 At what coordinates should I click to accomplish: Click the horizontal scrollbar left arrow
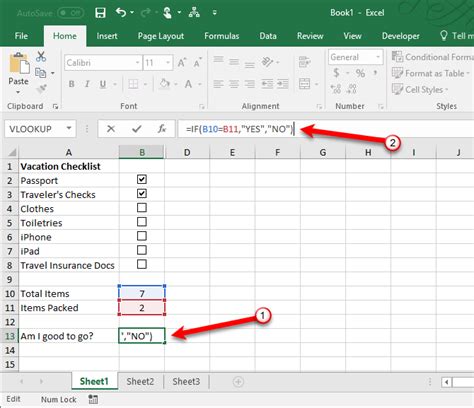446,382
